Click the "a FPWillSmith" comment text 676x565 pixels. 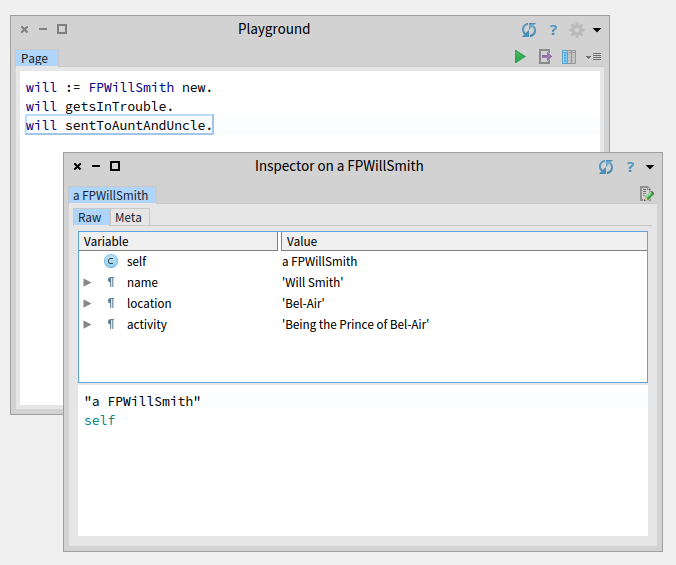(142, 401)
